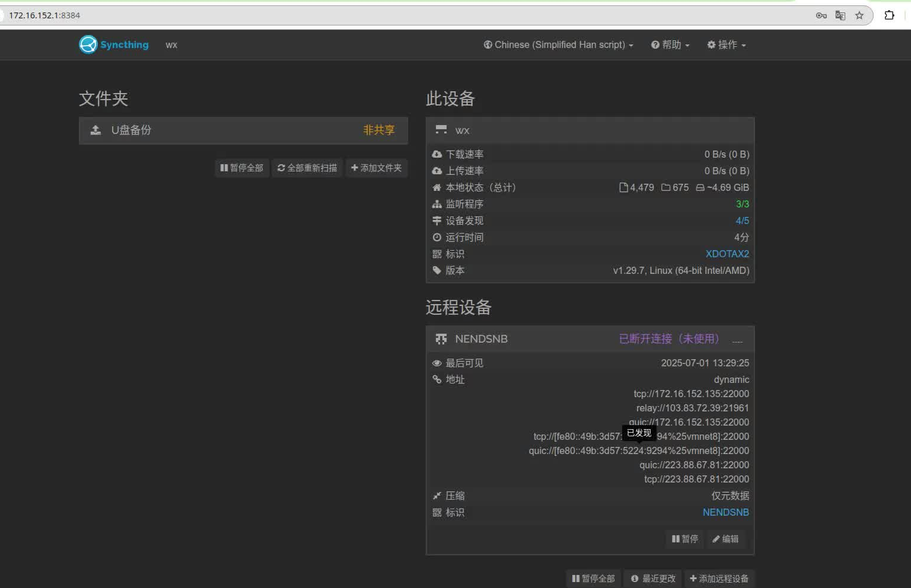Click the v1.29.7 version text
Image resolution: width=911 pixels, height=588 pixels.
coord(681,270)
